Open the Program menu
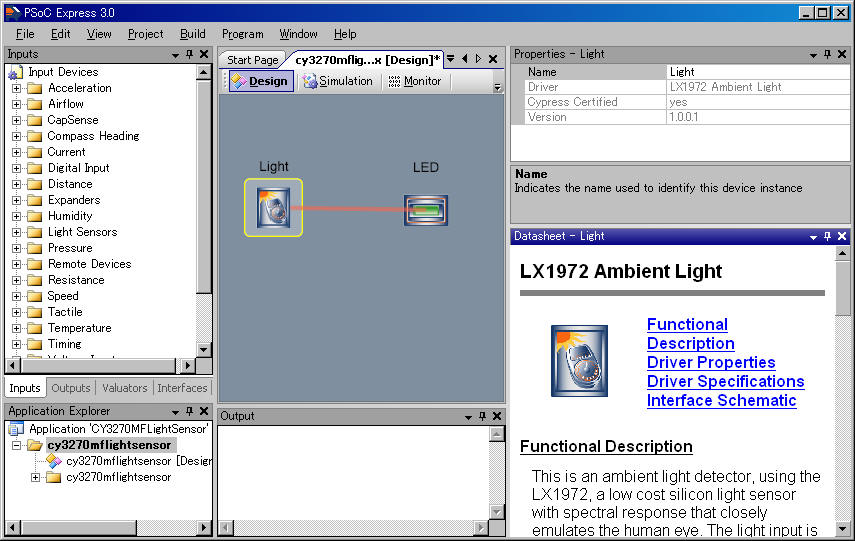This screenshot has height=541, width=855. 243,34
